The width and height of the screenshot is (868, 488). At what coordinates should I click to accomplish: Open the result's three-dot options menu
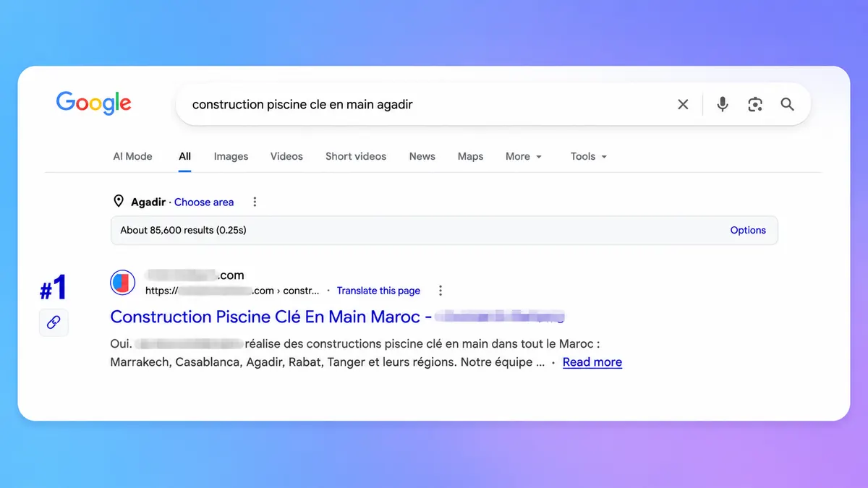[441, 291]
